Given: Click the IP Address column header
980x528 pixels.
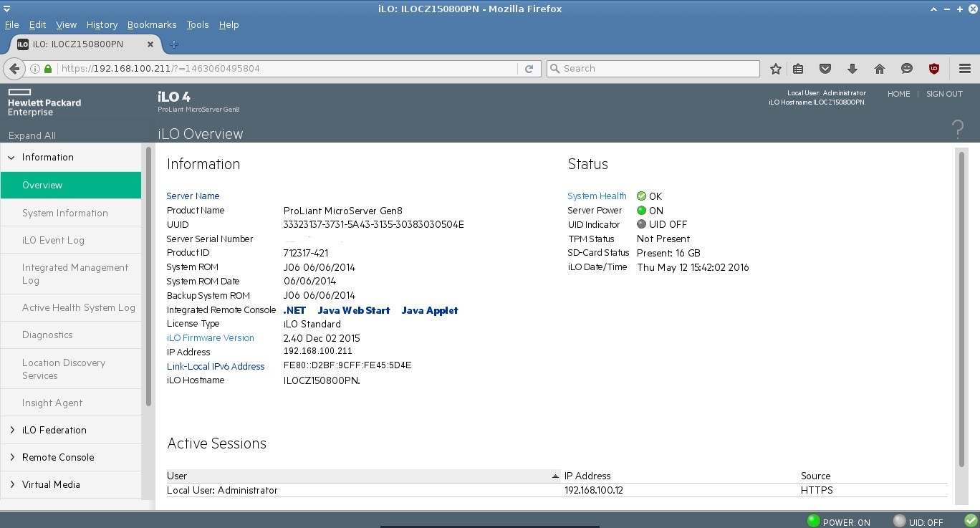Looking at the screenshot, I should (587, 476).
